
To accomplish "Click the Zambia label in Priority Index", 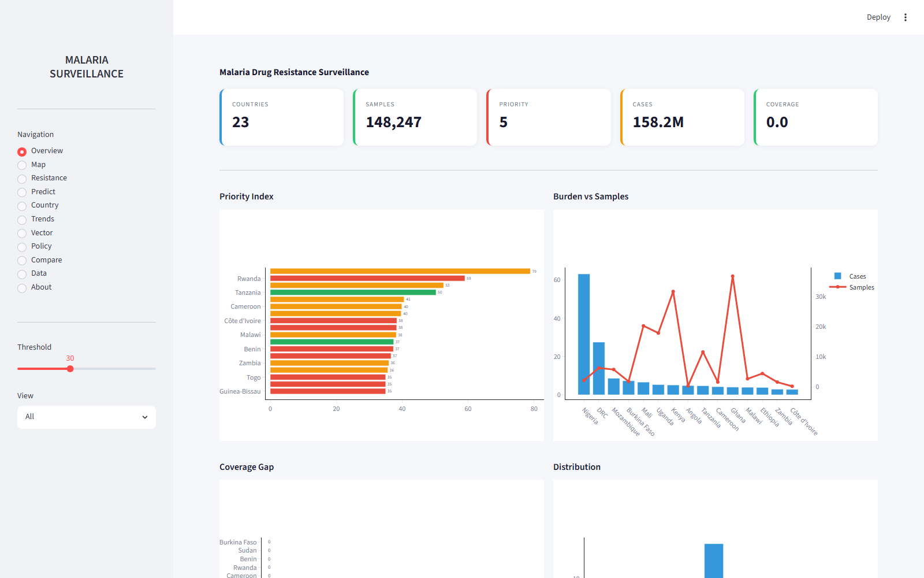I will 250,364.
